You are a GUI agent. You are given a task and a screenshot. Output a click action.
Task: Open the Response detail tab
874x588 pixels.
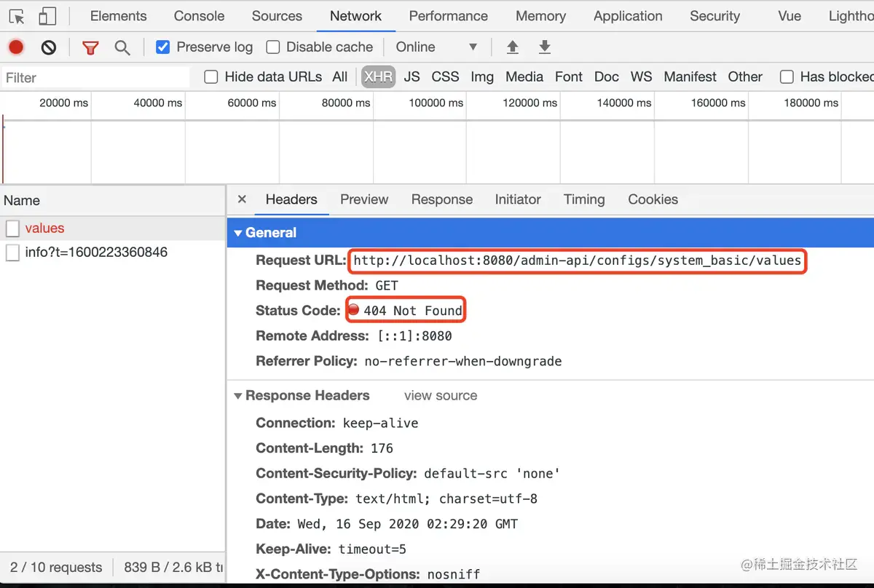click(442, 199)
